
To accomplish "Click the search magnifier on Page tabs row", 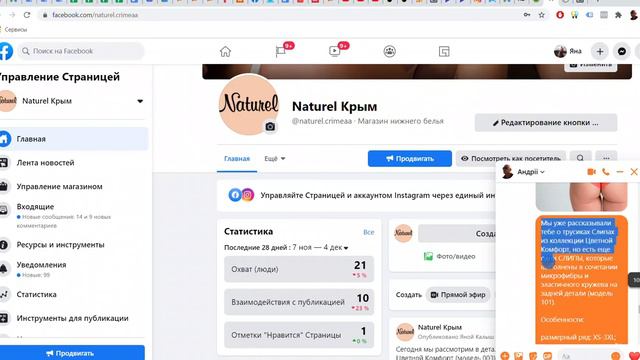I will coord(580,158).
